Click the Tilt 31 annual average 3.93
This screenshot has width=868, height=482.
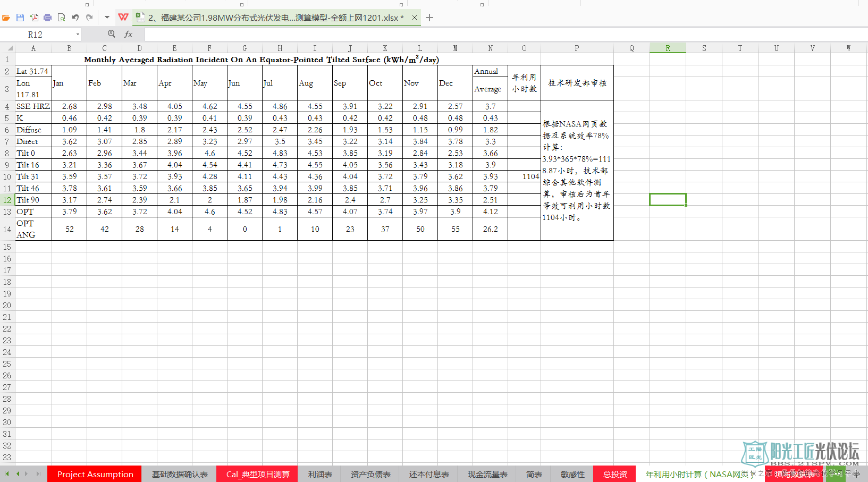tap(490, 176)
